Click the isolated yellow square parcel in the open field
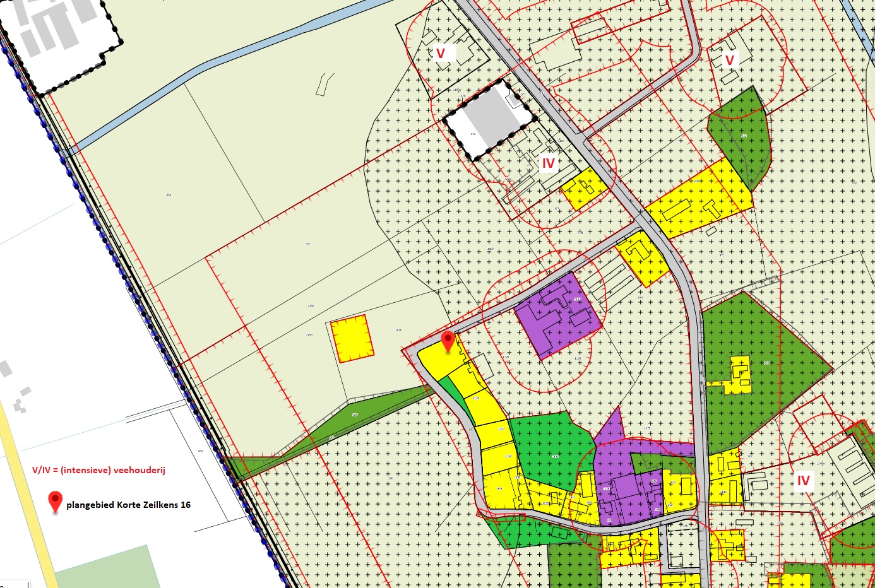The image size is (875, 588). tap(352, 339)
